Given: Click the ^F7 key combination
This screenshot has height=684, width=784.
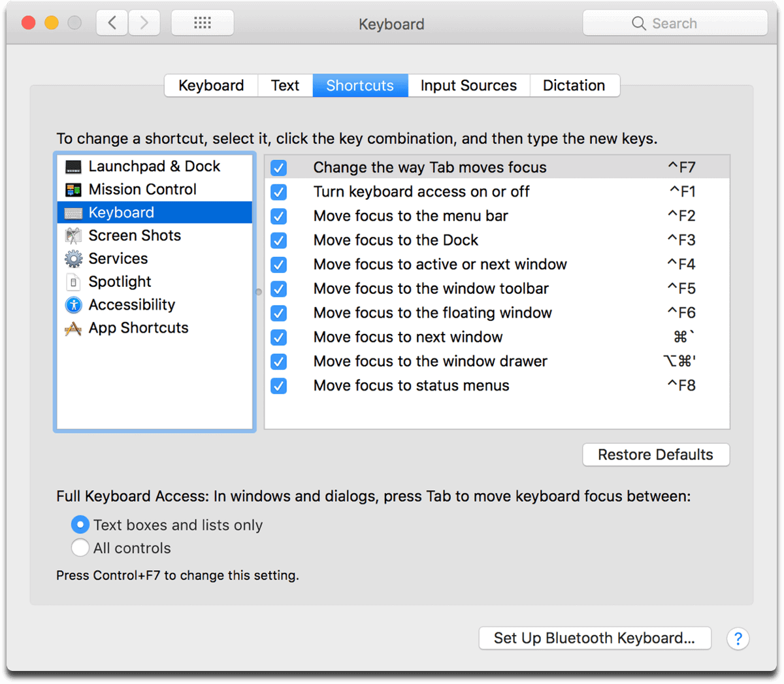Looking at the screenshot, I should [x=681, y=168].
